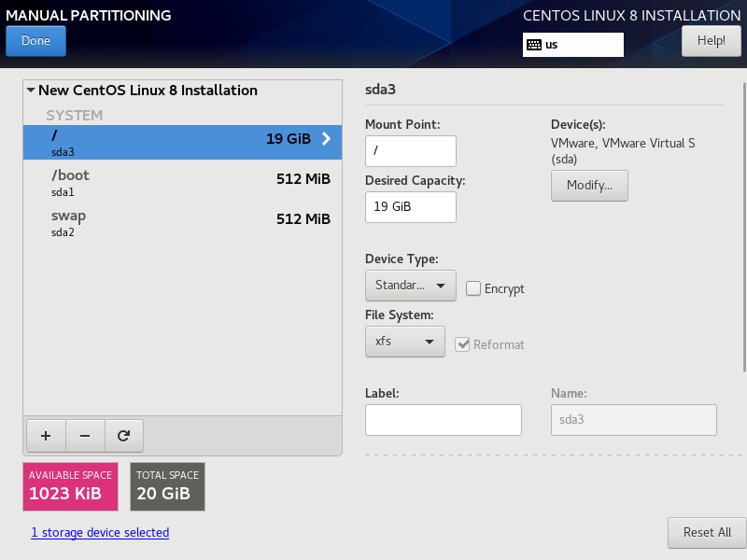Click the keyboard layout icon

pos(534,45)
